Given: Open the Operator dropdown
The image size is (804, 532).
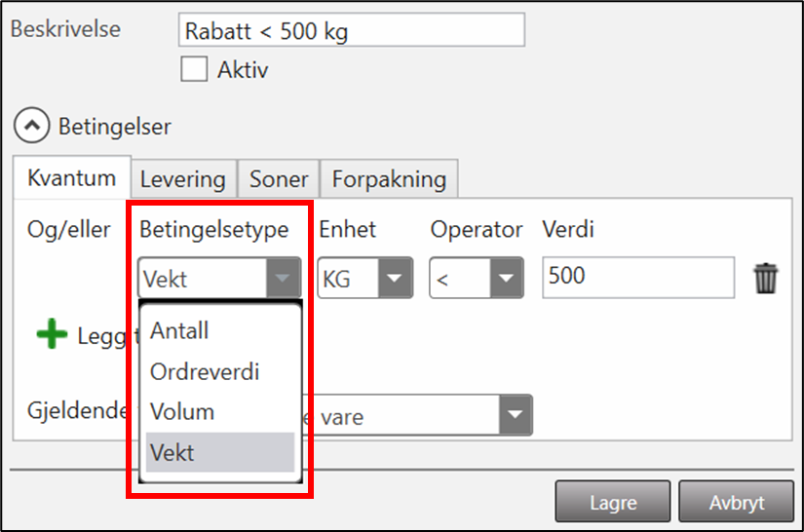Looking at the screenshot, I should 505,280.
